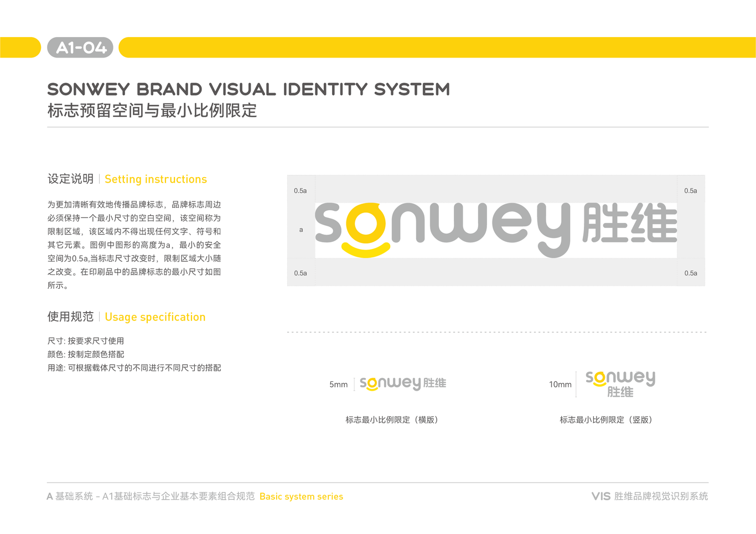Click the A1-04 page label badge
The height and width of the screenshot is (534, 756).
[x=80, y=48]
